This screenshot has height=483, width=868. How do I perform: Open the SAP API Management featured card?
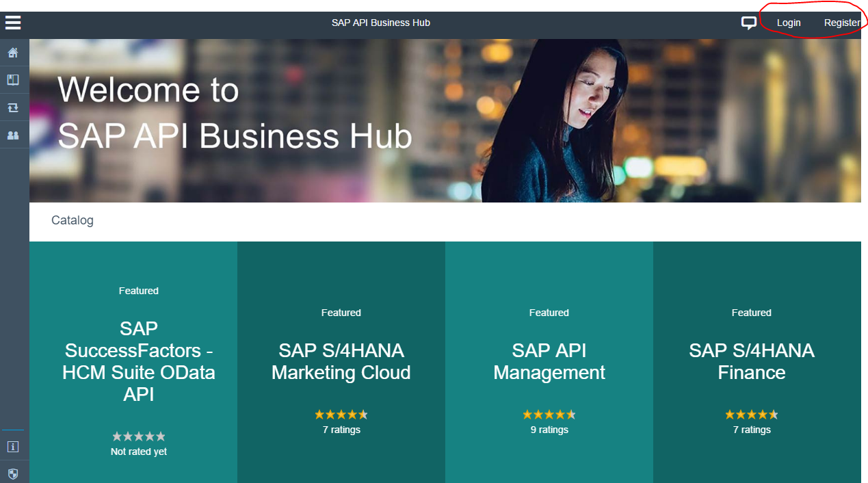click(549, 362)
